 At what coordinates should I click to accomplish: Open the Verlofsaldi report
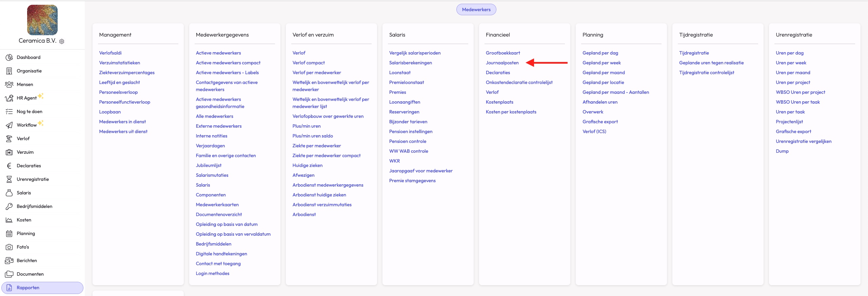[110, 53]
